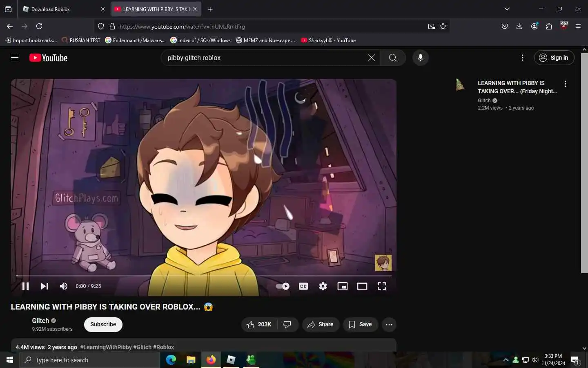Screen dimensions: 588x368
Task: Close the LEARNING WITH PIBBY tab
Action: point(195,9)
